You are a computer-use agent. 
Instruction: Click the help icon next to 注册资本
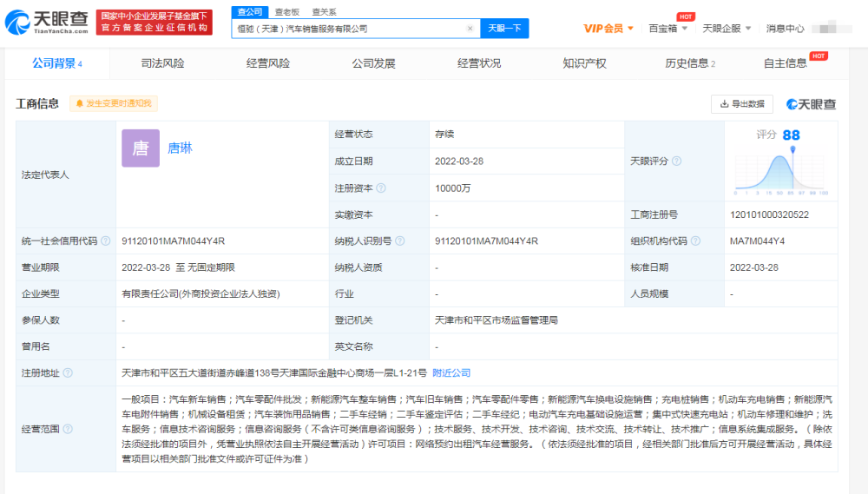pyautogui.click(x=381, y=188)
